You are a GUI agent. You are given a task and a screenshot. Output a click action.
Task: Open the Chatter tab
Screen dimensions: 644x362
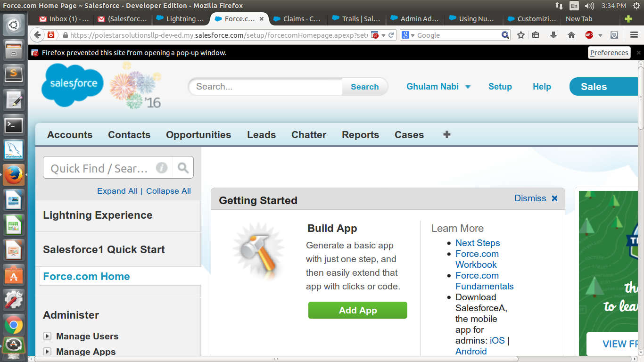pos(309,135)
